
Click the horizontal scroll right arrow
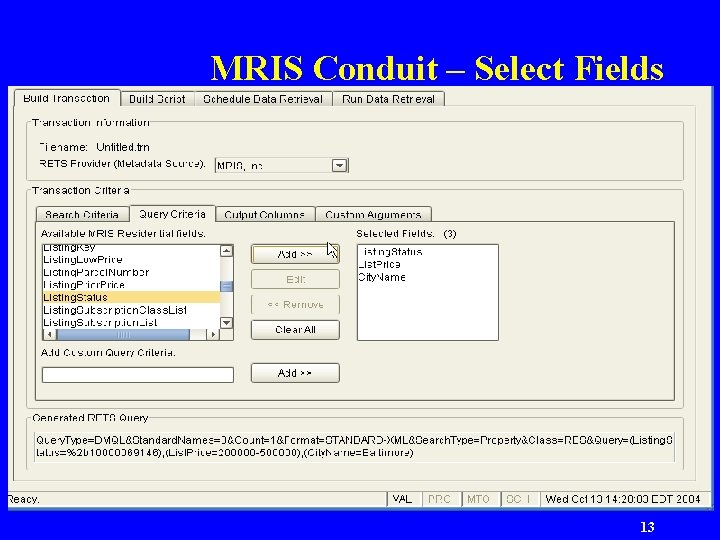click(213, 334)
